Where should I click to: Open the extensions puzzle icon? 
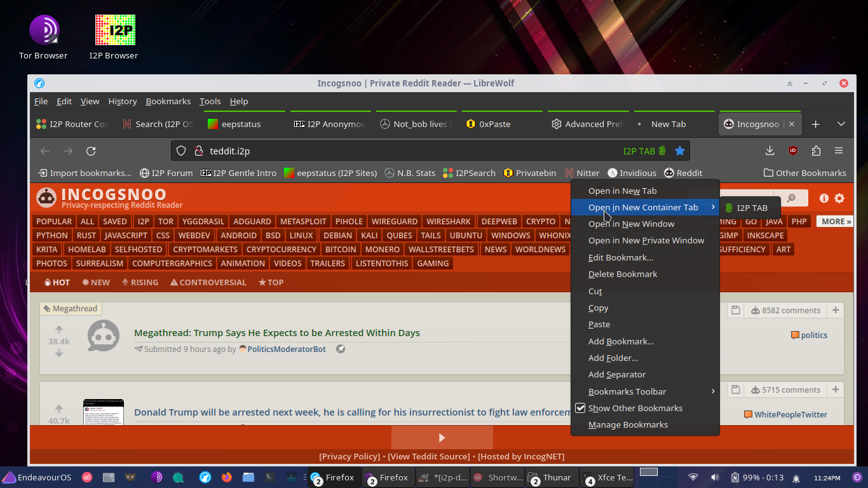pos(816,151)
